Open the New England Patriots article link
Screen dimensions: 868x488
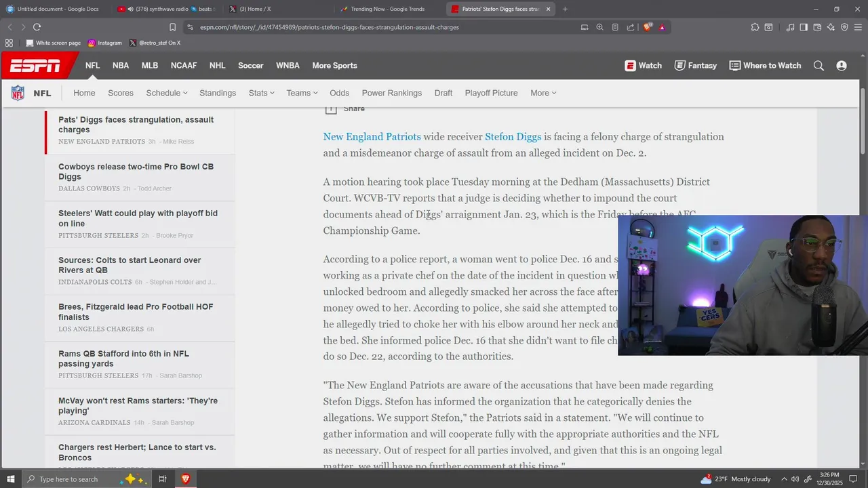pos(372,137)
